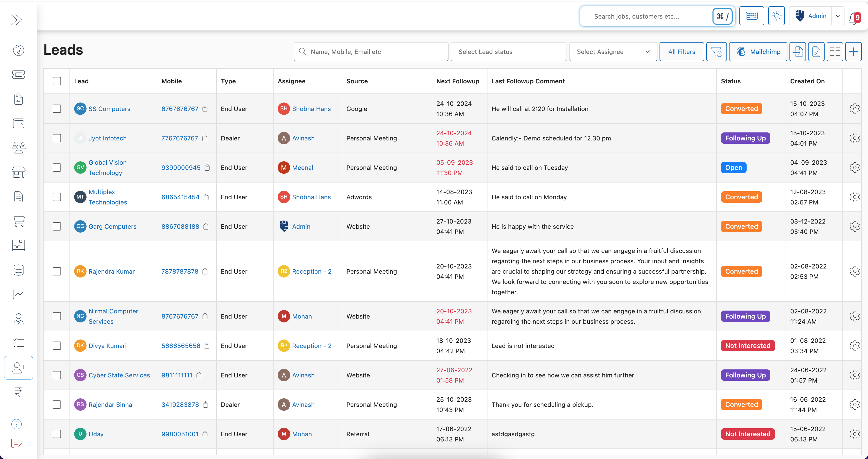This screenshot has height=459, width=868.
Task: Expand the Admin account dropdown arrow
Action: click(x=838, y=16)
